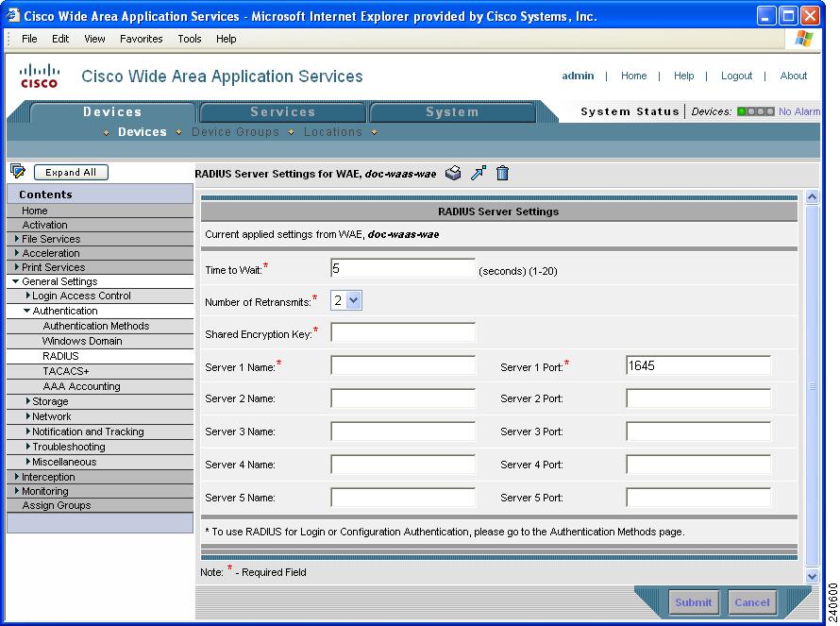This screenshot has height=626, width=840.
Task: Expand the Network node
Action: (28, 415)
